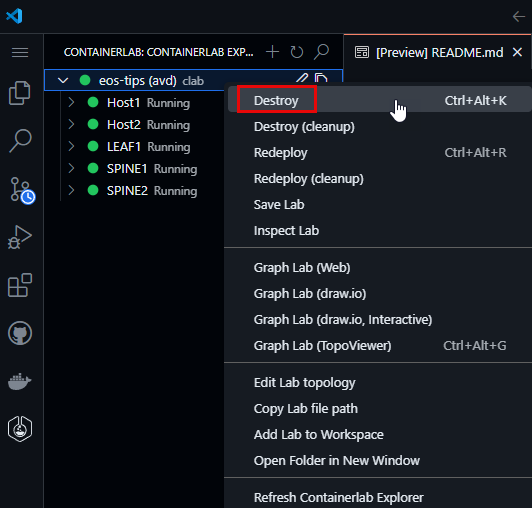Click the refresh icon in Containerlab header
532x508 pixels.
[x=297, y=52]
